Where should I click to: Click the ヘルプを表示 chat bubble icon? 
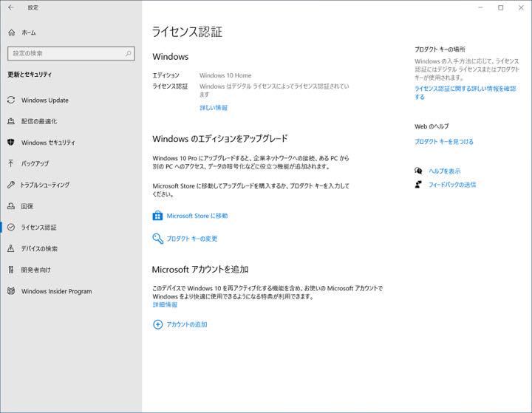pos(418,171)
